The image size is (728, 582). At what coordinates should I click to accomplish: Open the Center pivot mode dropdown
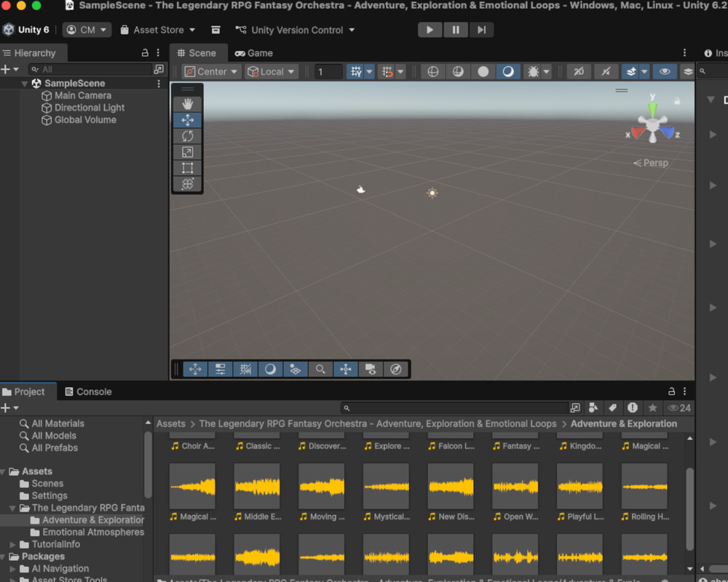click(x=212, y=71)
